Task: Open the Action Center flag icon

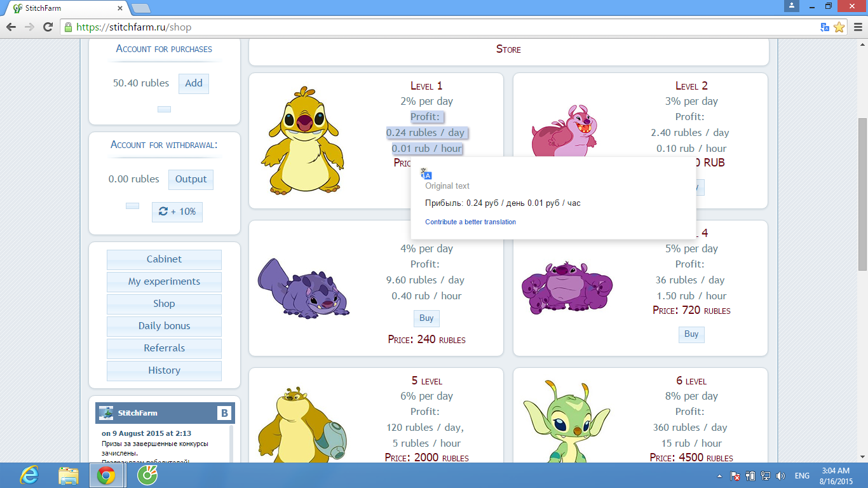Action: point(735,476)
